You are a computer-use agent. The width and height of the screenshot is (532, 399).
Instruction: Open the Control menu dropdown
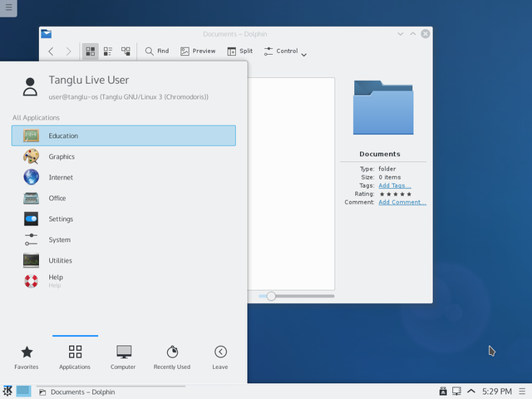tap(285, 52)
